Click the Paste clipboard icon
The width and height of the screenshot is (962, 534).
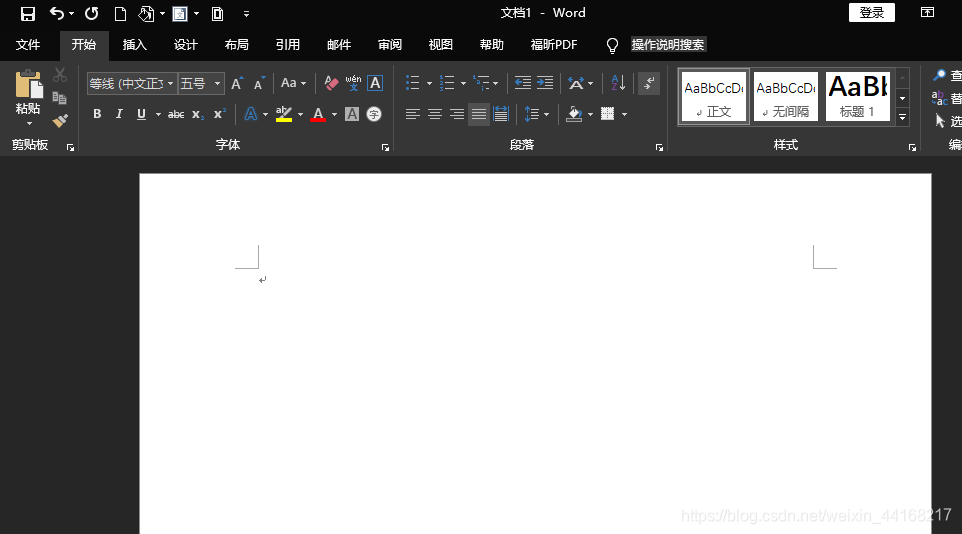[28, 85]
